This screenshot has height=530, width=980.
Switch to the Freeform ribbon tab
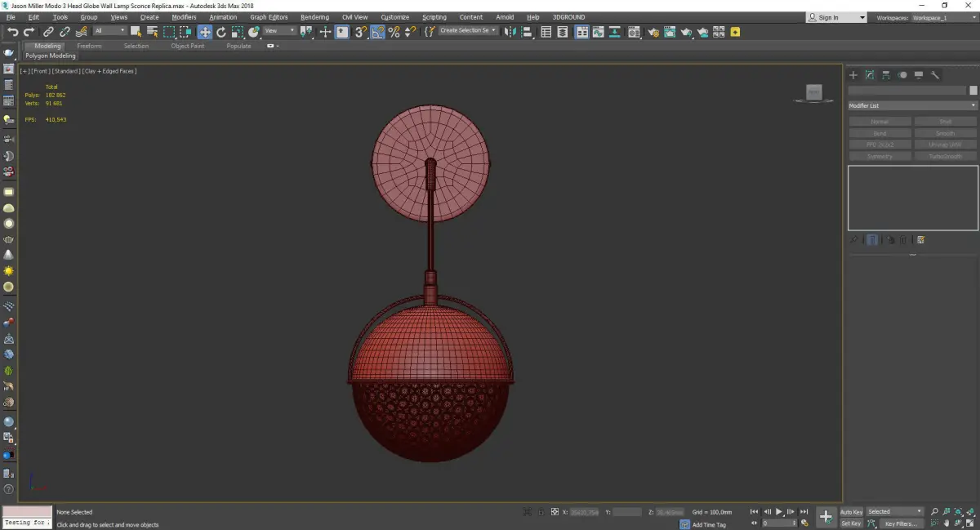(x=89, y=46)
